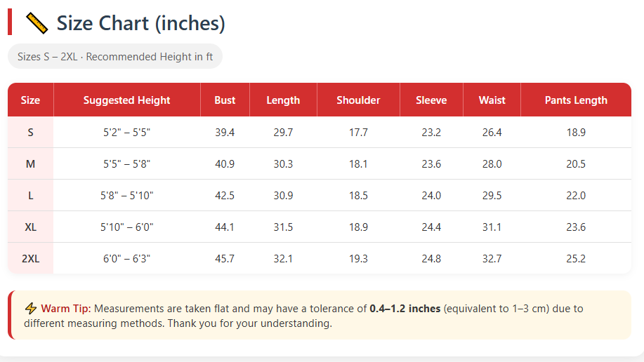
Task: Click the red Warm Tip label
Action: point(66,309)
